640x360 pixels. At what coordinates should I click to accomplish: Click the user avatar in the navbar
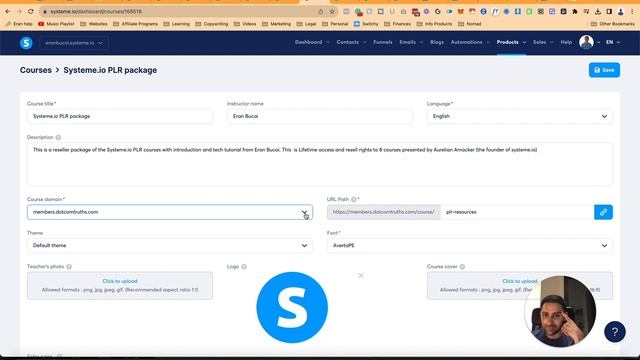tap(586, 42)
